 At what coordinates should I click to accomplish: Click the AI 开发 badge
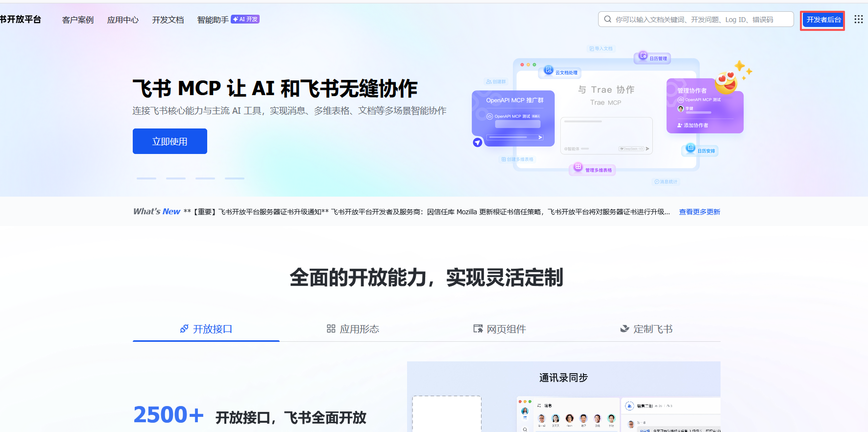tap(245, 19)
